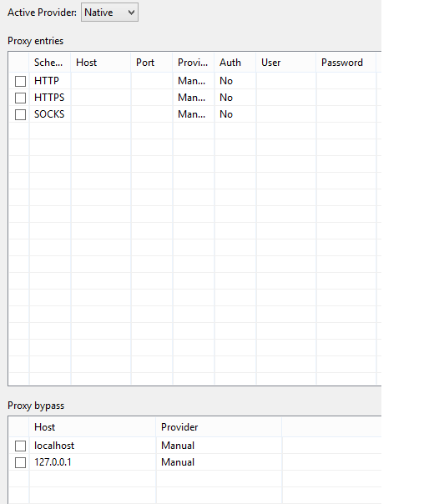Screen dimensions: 444x504
Task: Click the Provider column header in Proxy bypass
Action: click(219, 427)
